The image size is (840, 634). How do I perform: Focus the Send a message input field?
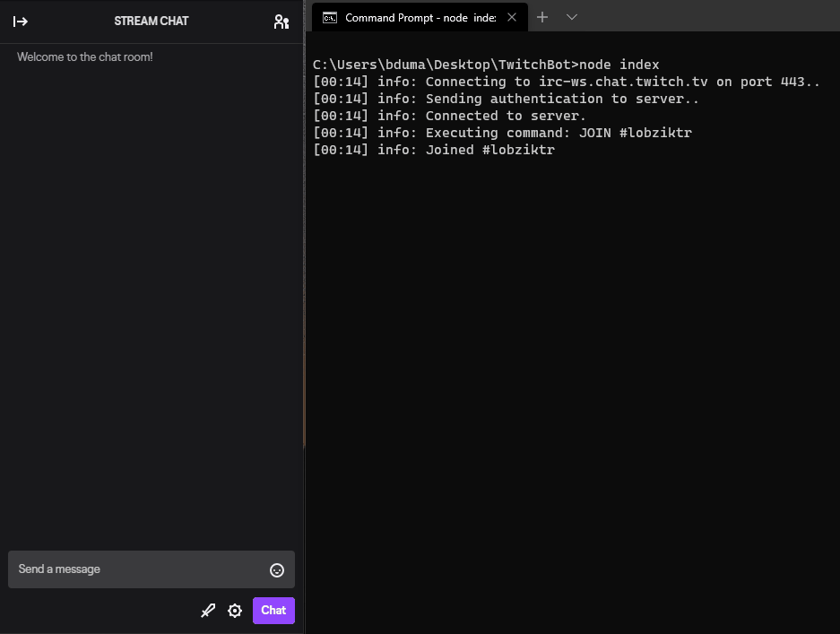[x=152, y=569]
